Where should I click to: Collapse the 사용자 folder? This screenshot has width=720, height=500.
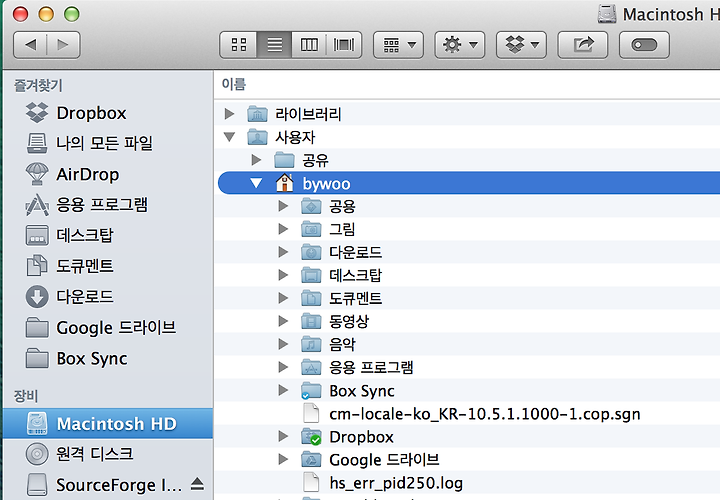coord(229,137)
